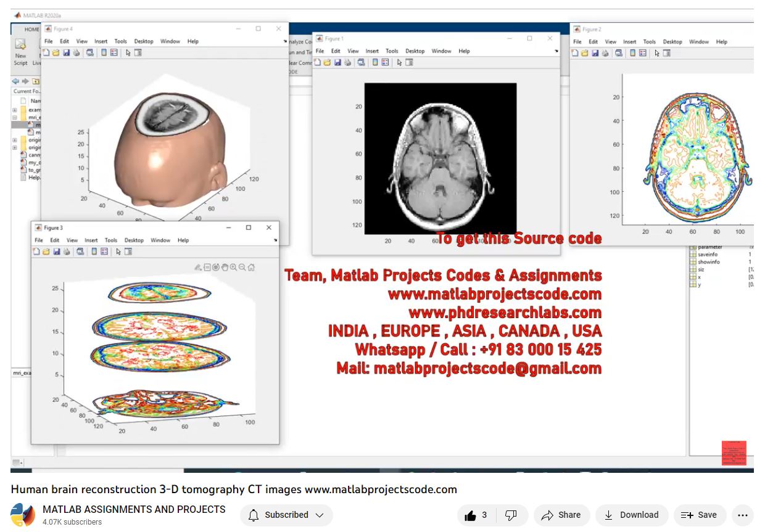The width and height of the screenshot is (765, 532).
Task: Click Open File folder icon in Figure 2 toolbar
Action: 584,53
